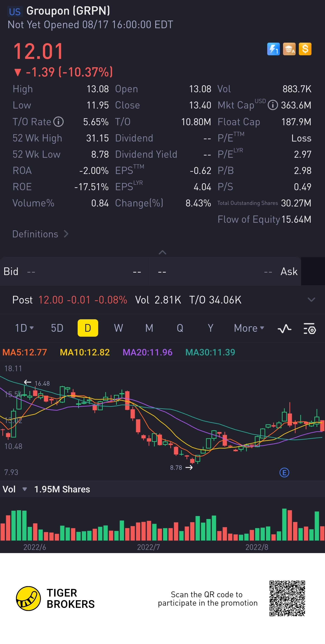This screenshot has width=325, height=644.
Task: Open Definitions page
Action: tap(40, 234)
